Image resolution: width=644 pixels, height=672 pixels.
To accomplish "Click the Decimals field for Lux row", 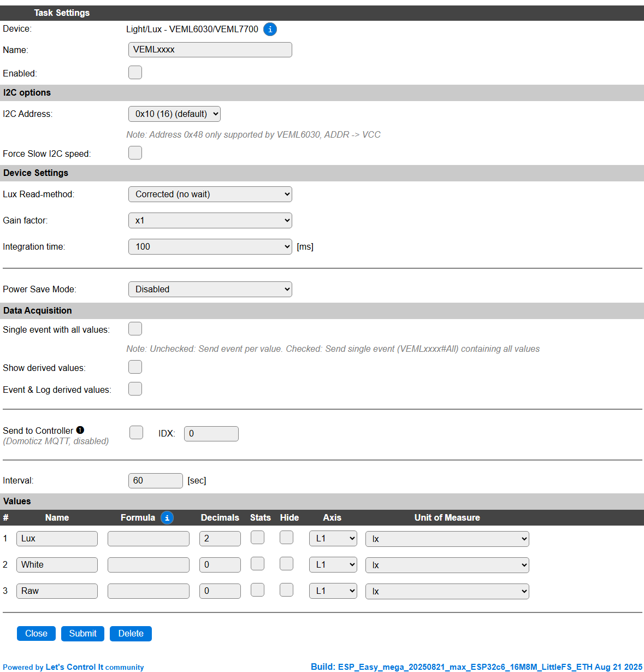I will click(220, 539).
